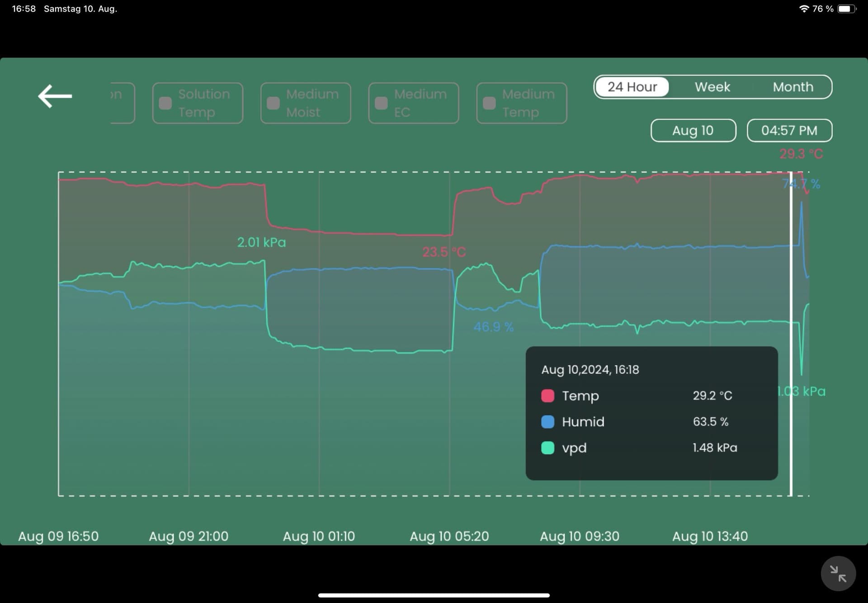868x603 pixels.
Task: Enable the Medium Temp series
Action: pos(490,103)
